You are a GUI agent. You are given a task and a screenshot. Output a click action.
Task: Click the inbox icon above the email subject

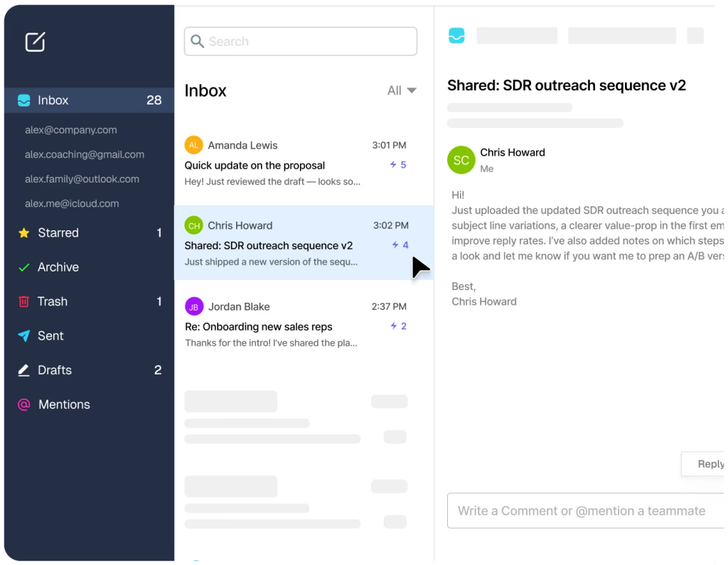coord(456,36)
